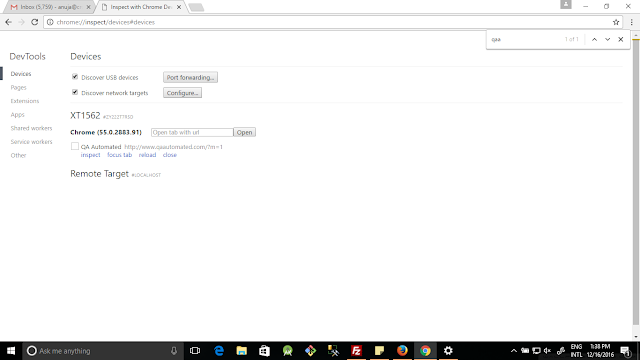
Task: Open Task View from taskbar
Action: tap(195, 351)
